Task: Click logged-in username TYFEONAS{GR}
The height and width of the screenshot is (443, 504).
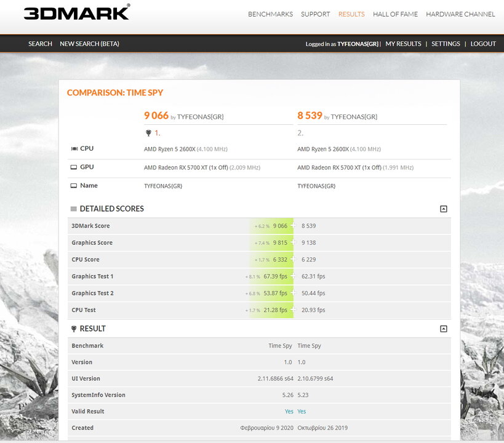Action: [x=358, y=44]
